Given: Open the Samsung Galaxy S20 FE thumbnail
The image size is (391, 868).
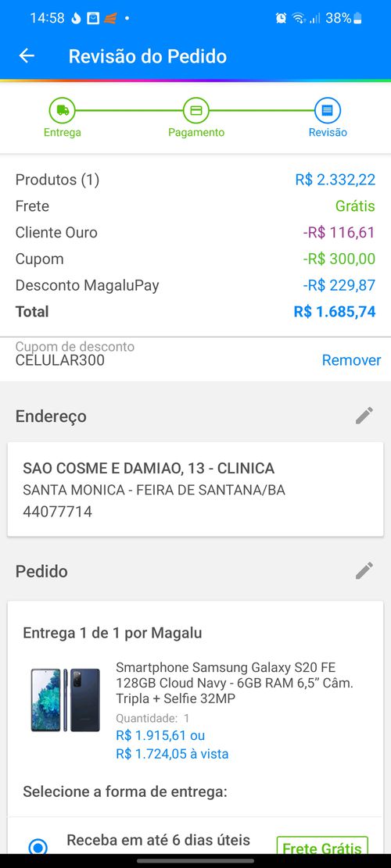Looking at the screenshot, I should pyautogui.click(x=66, y=700).
